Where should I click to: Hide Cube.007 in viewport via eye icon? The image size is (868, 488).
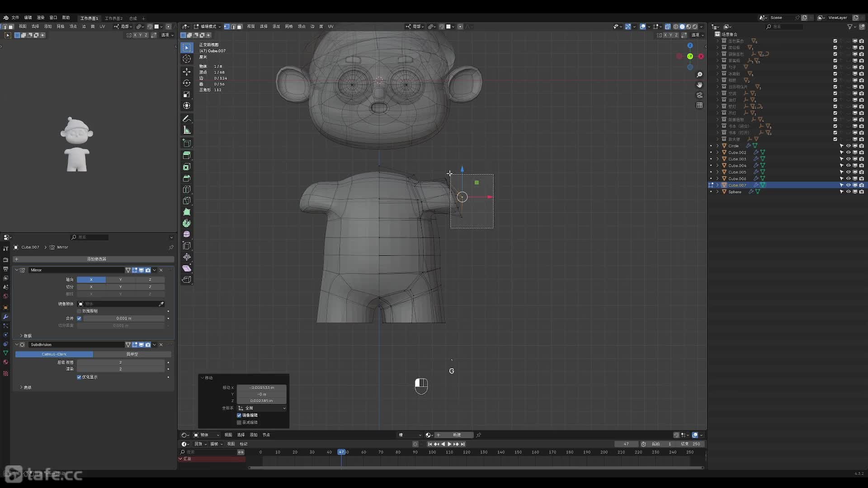coord(848,185)
